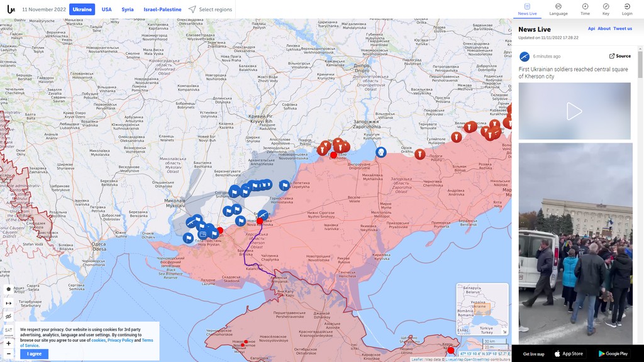This screenshot has width=644, height=362.
Task: Open the Leaflet attribution link
Action: click(x=417, y=359)
